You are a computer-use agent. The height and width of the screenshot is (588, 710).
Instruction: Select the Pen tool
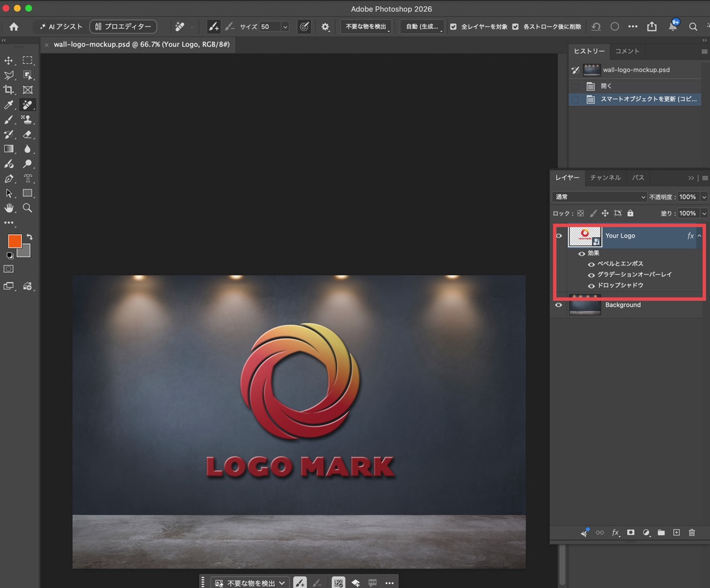[x=9, y=179]
